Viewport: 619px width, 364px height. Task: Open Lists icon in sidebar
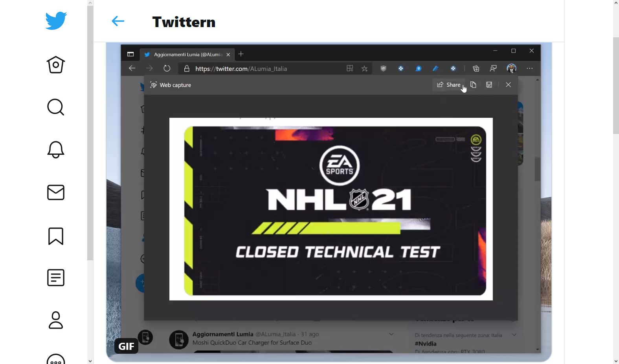click(56, 278)
